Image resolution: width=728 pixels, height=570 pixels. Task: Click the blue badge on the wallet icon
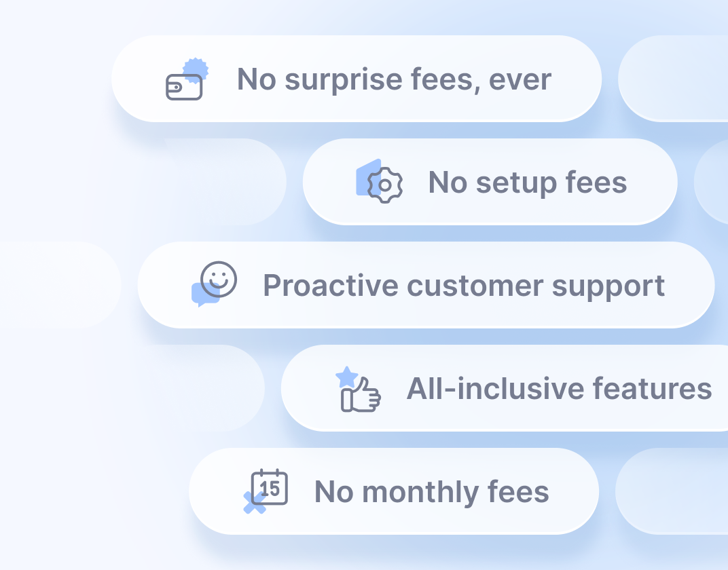pos(196,70)
